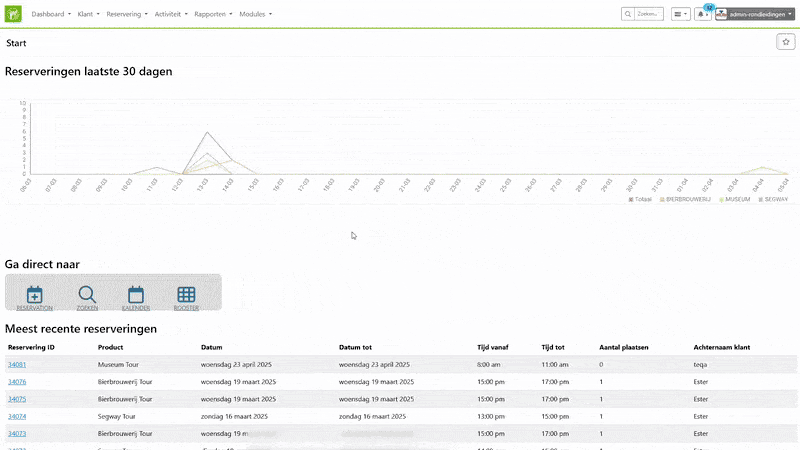Toggle the Totaal series in chart legend

tap(642, 200)
